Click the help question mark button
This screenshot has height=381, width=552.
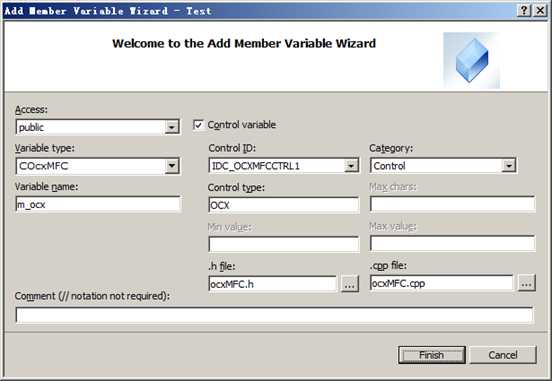point(523,11)
